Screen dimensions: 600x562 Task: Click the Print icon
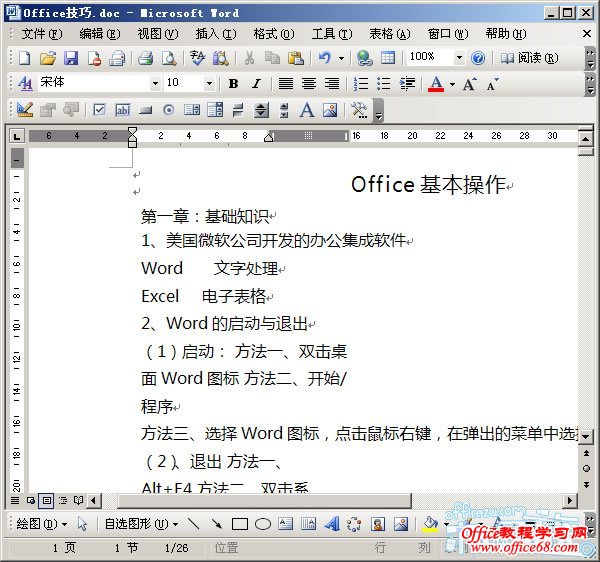(146, 58)
